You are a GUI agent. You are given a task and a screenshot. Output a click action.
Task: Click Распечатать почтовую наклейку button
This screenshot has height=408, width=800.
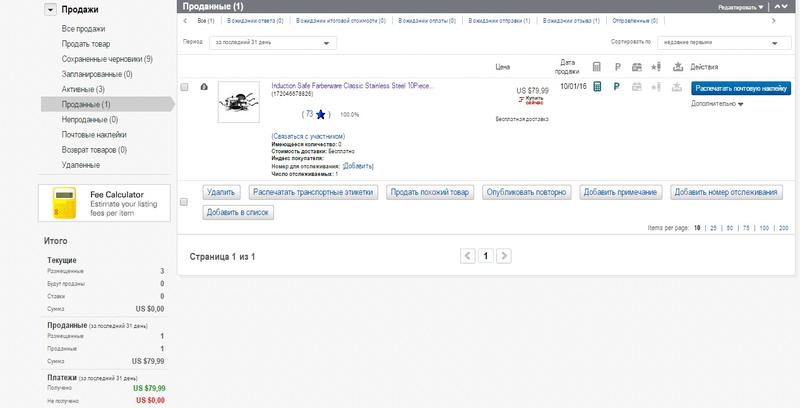pyautogui.click(x=741, y=88)
